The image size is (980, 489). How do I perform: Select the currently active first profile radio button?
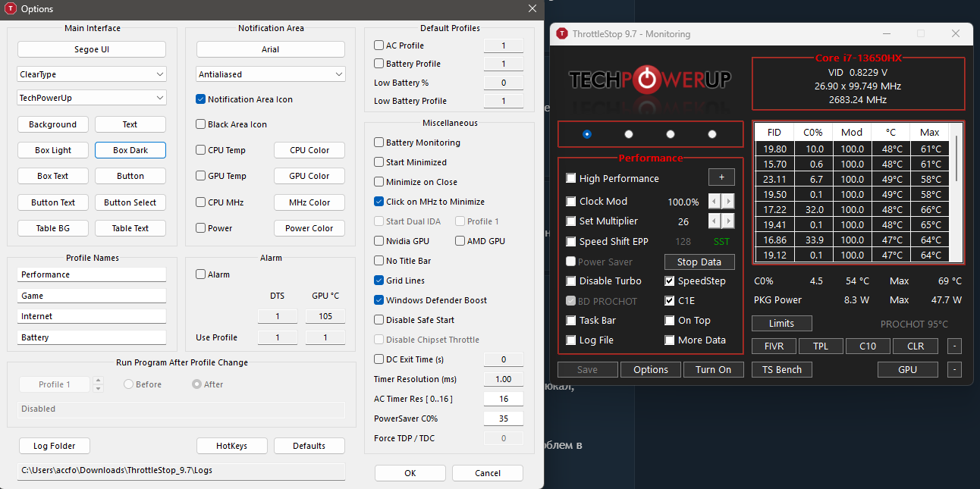pyautogui.click(x=587, y=134)
